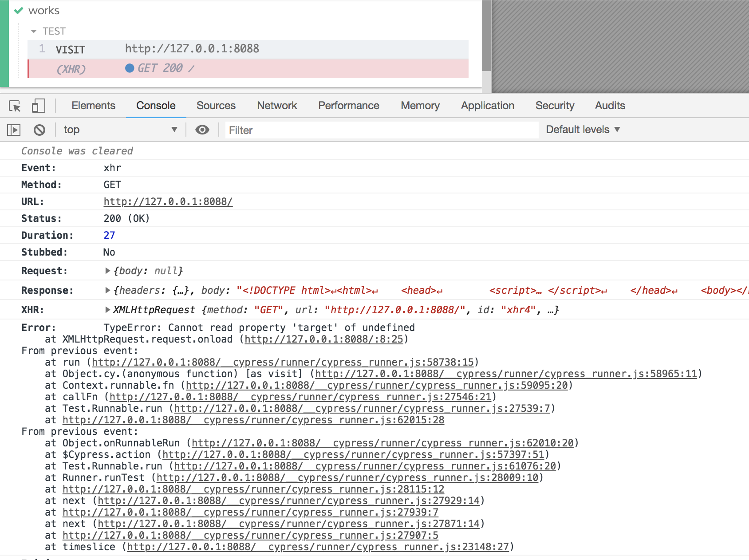Image resolution: width=749 pixels, height=560 pixels.
Task: Open the http://127.0.0.1:8088/ URL link
Action: (167, 201)
